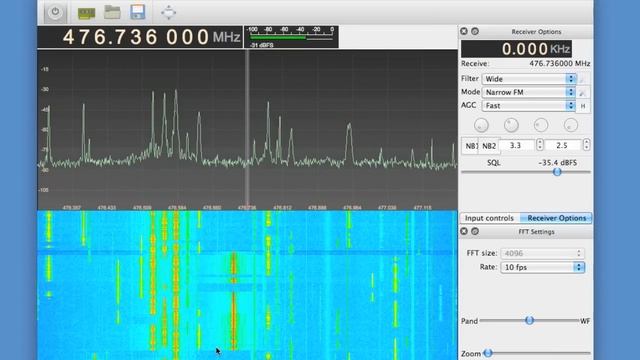Click the full screen arrows icon
Screen dimensions: 640x360
tap(168, 12)
